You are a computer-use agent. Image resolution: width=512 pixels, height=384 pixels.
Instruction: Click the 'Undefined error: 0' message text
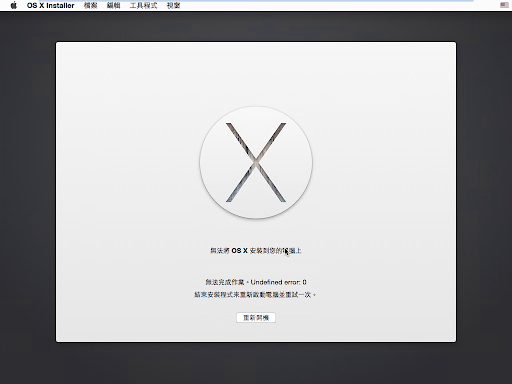[278, 282]
